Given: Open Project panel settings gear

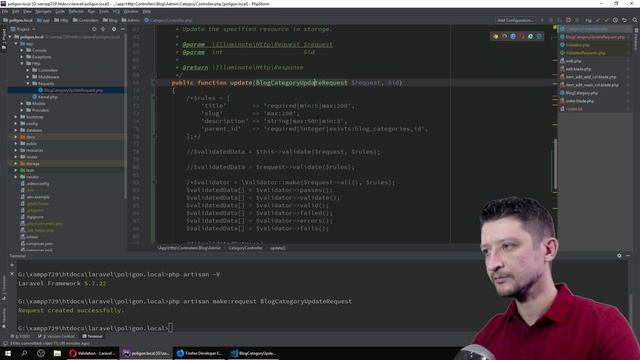Looking at the screenshot, I should click(x=114, y=29).
